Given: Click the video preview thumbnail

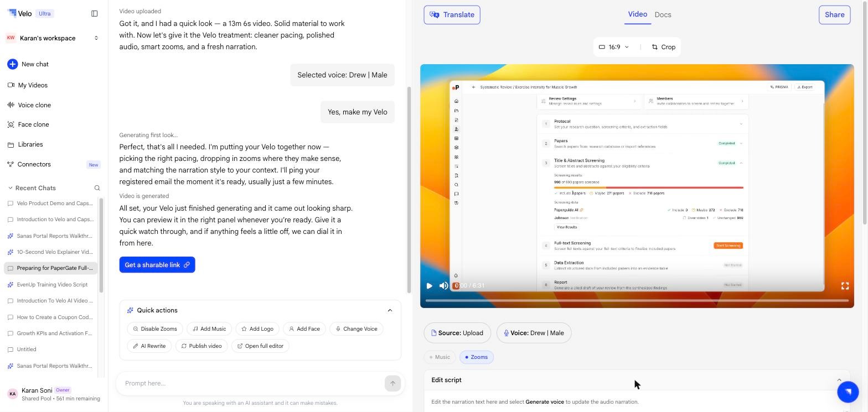Looking at the screenshot, I should coord(637,186).
